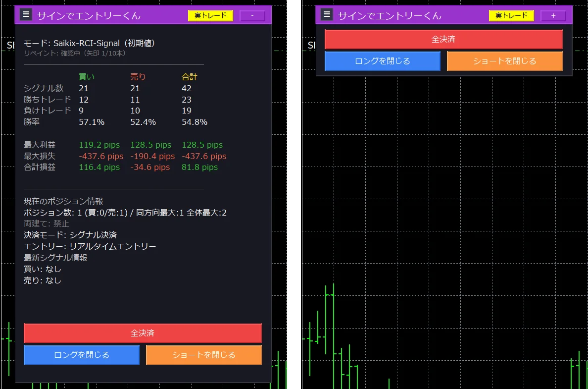The image size is (588, 389).
Task: Click the モード: Saikix-RCI-Signal text
Action: (90, 43)
